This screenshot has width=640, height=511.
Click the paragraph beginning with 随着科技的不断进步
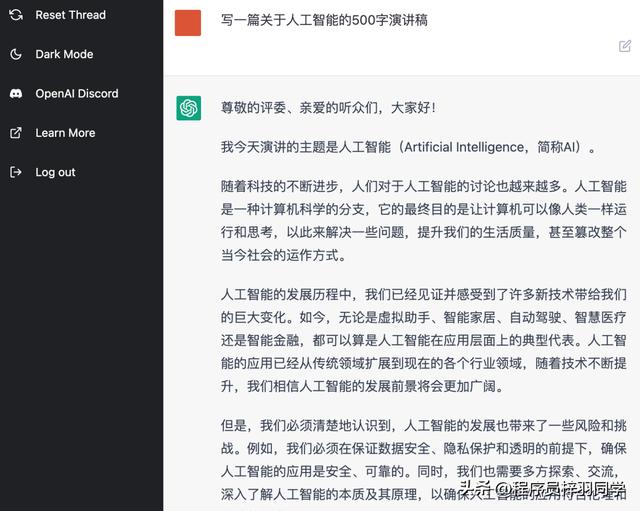pyautogui.click(x=424, y=220)
